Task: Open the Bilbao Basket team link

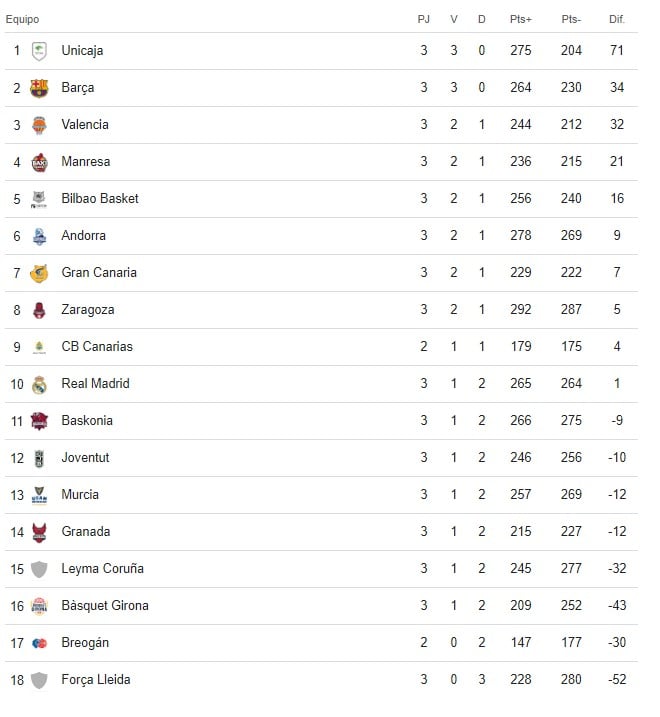Action: (100, 199)
